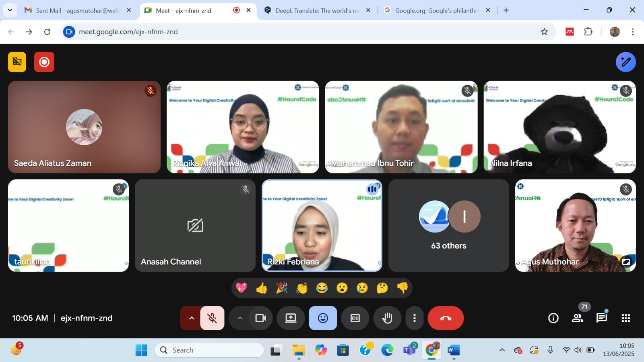Screen dimensions: 644x362
Task: Send the thumbs up emoji reaction
Action: (x=262, y=288)
